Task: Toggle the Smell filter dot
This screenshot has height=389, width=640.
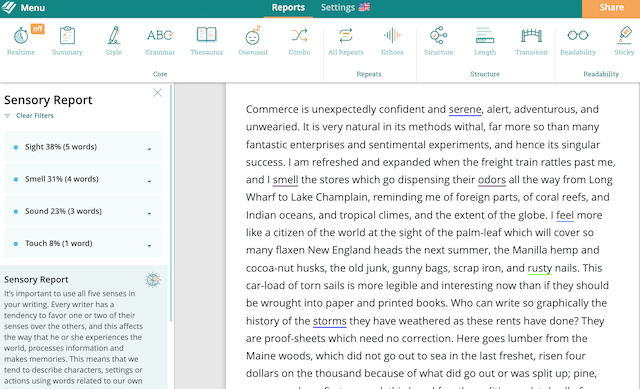Action: 16,180
